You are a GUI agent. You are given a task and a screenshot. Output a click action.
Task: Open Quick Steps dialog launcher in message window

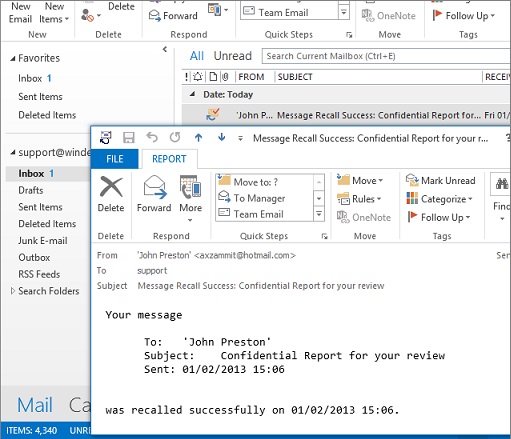pos(324,236)
